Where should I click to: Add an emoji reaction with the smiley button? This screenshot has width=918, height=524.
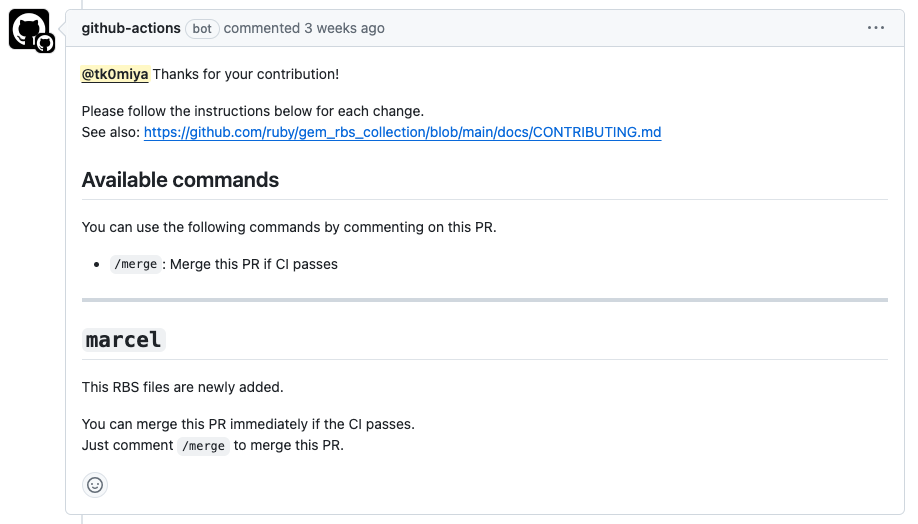(x=95, y=485)
